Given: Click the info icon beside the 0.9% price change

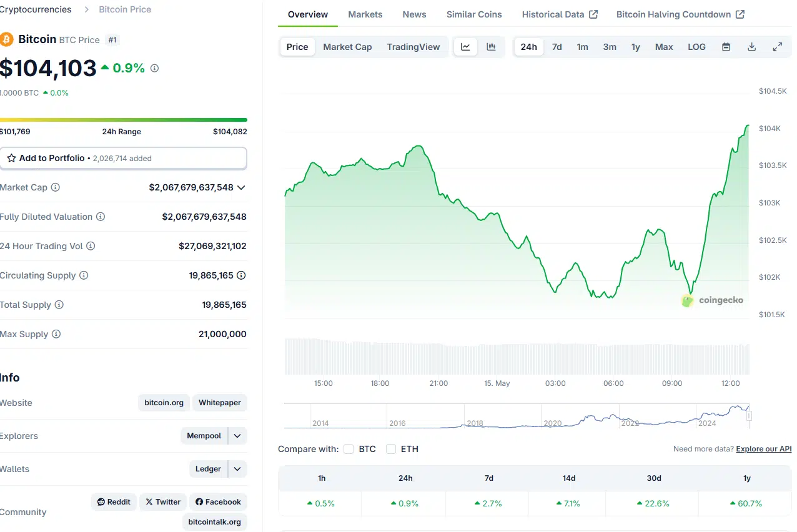Looking at the screenshot, I should (x=155, y=68).
